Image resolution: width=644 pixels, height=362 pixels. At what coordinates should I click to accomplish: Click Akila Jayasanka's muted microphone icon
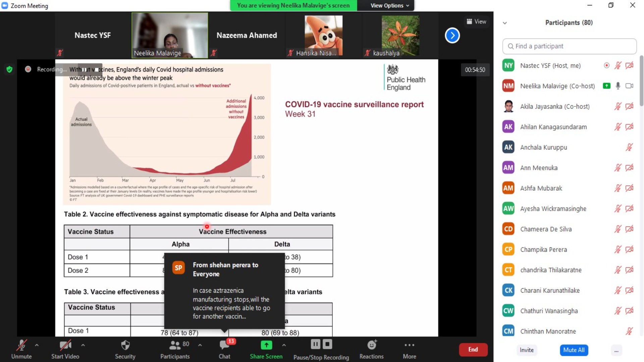tap(618, 107)
